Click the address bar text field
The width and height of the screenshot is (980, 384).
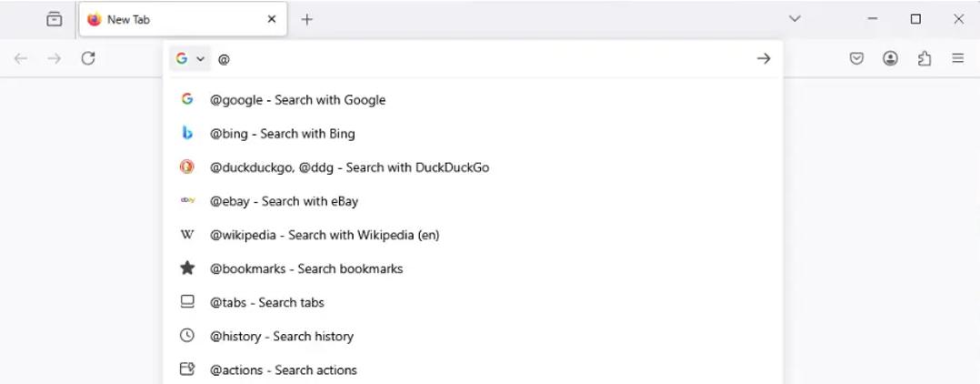tap(482, 58)
